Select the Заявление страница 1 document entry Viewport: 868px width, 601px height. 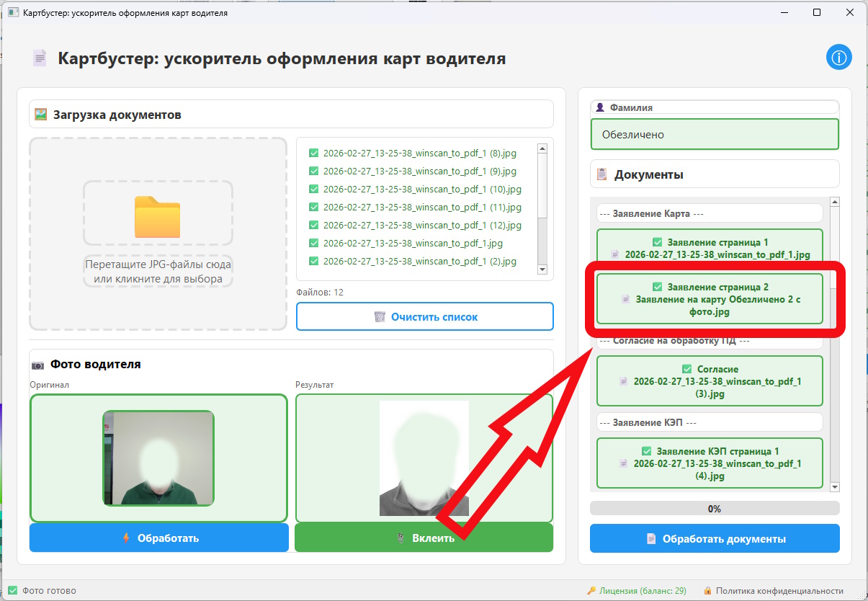click(710, 249)
